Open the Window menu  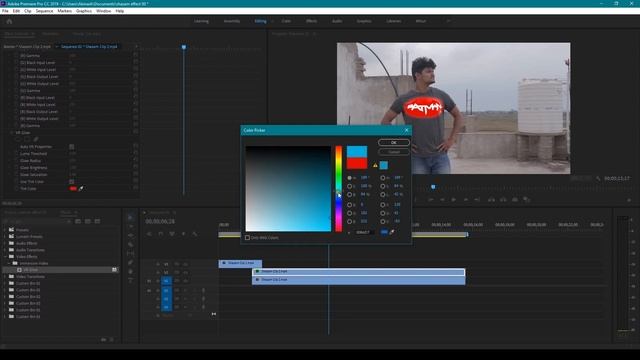pos(103,11)
